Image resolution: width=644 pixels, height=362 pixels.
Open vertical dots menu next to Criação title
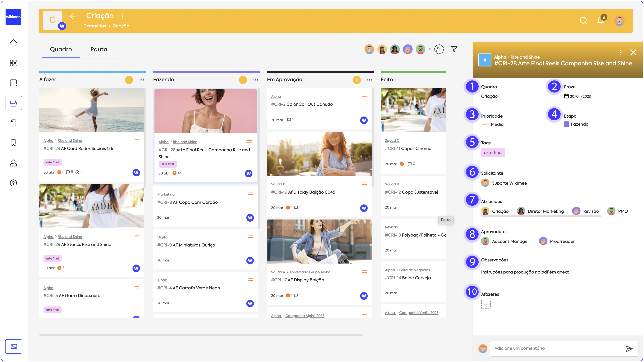(x=122, y=16)
